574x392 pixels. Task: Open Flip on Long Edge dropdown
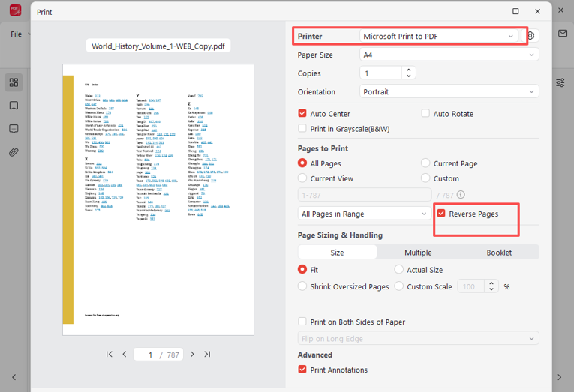(x=419, y=339)
